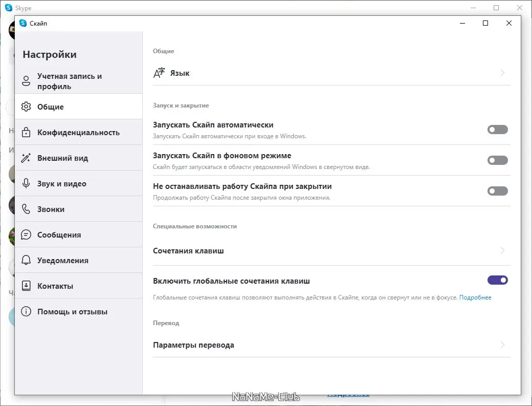Click the lock icon for Конфиденциальность
Image resolution: width=532 pixels, height=406 pixels.
tap(26, 133)
